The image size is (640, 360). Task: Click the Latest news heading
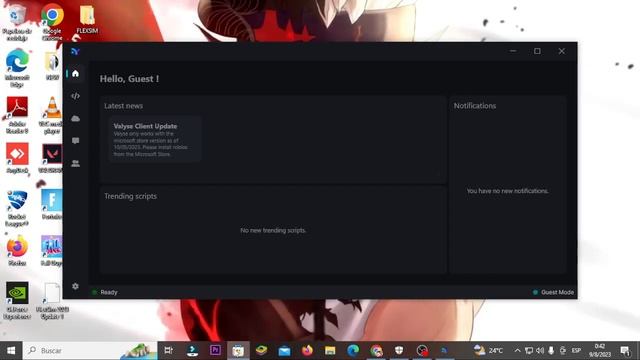tap(123, 106)
